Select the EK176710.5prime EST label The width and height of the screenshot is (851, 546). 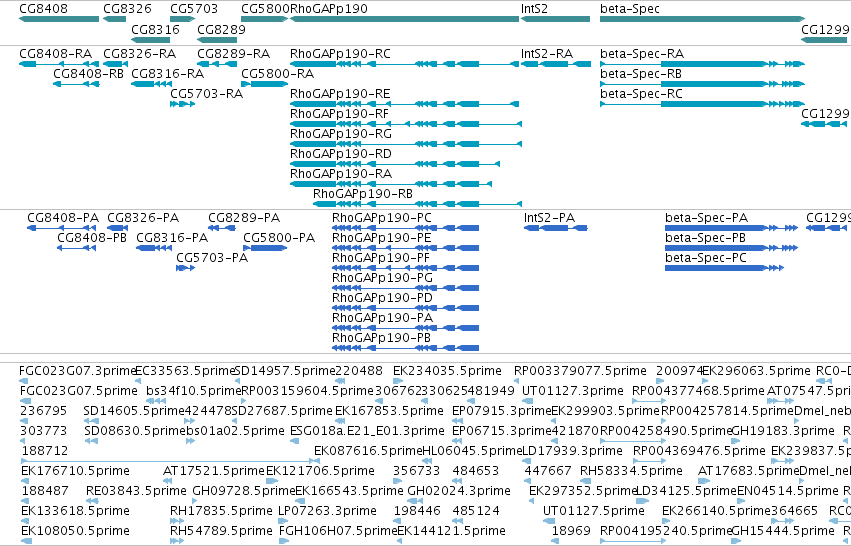[75, 471]
